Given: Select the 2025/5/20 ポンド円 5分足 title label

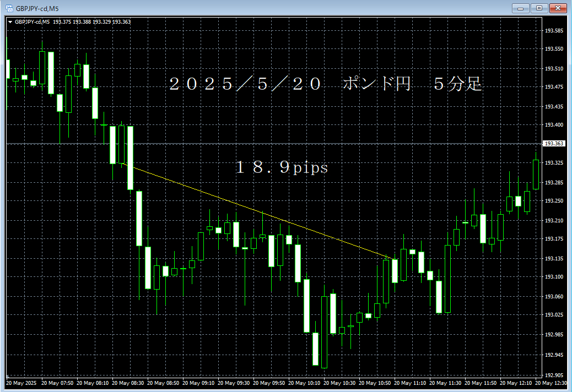Looking at the screenshot, I should point(325,84).
